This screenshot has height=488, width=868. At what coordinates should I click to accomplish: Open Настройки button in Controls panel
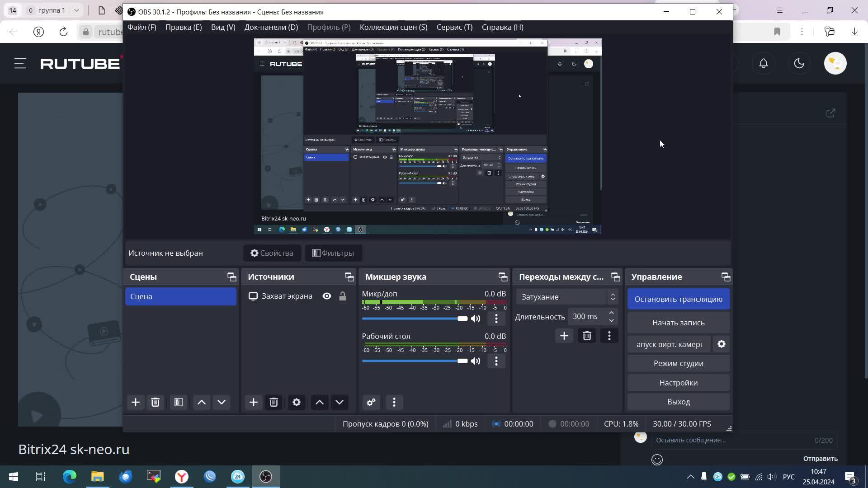678,383
